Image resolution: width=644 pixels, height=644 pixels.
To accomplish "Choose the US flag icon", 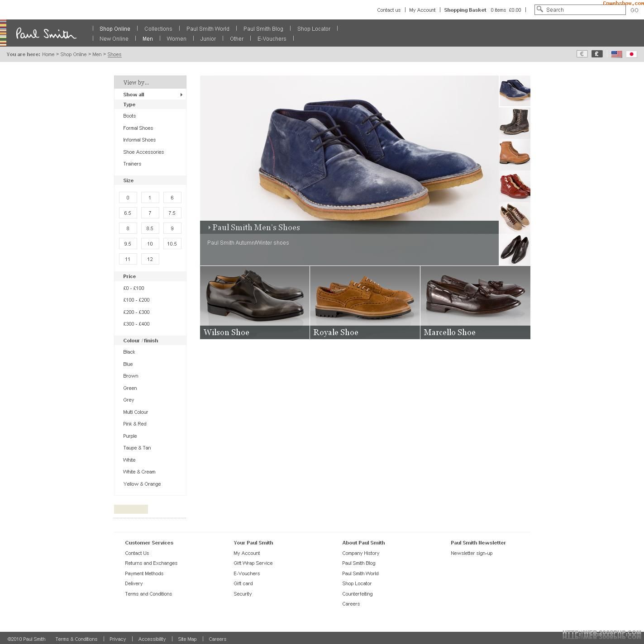I will 616,54.
